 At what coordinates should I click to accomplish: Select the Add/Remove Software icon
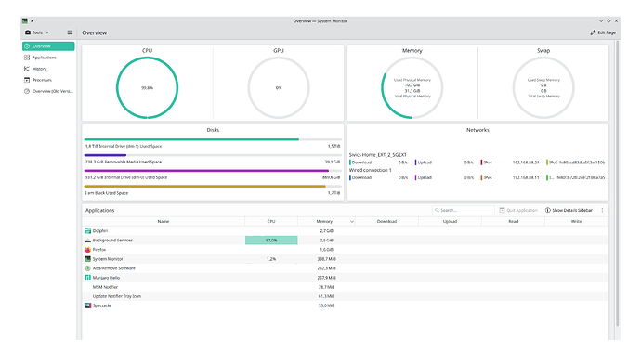coord(87,268)
